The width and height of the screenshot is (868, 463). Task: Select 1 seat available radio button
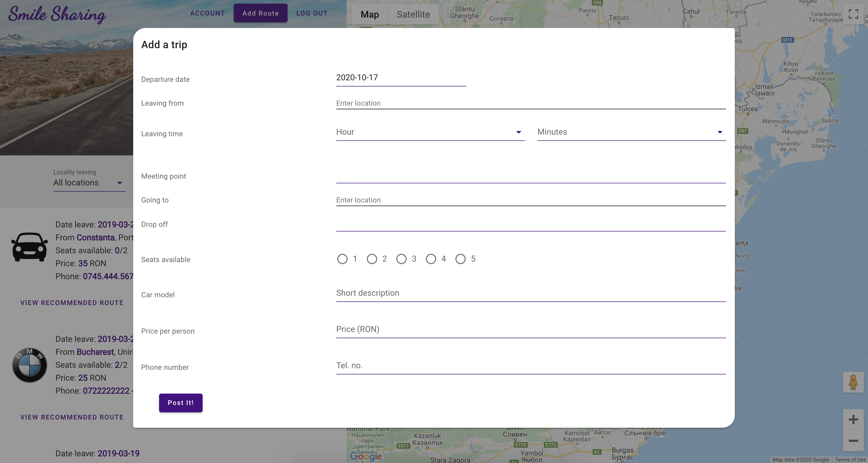tap(342, 259)
